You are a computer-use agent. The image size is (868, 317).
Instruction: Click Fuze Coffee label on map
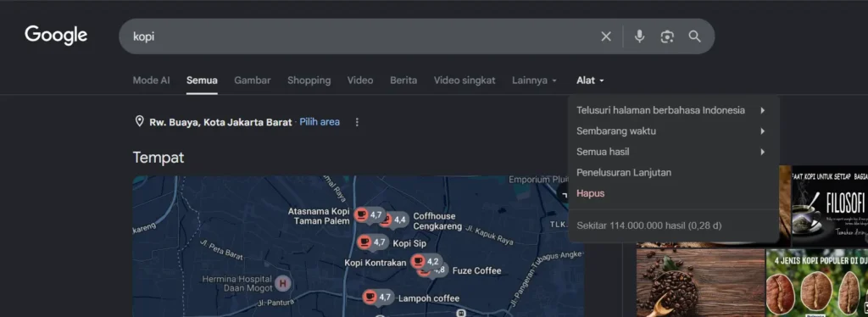tap(476, 270)
